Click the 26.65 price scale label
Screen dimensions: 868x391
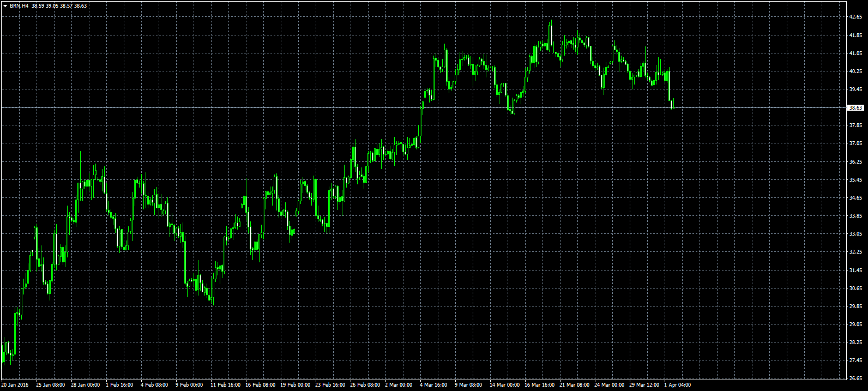point(855,378)
